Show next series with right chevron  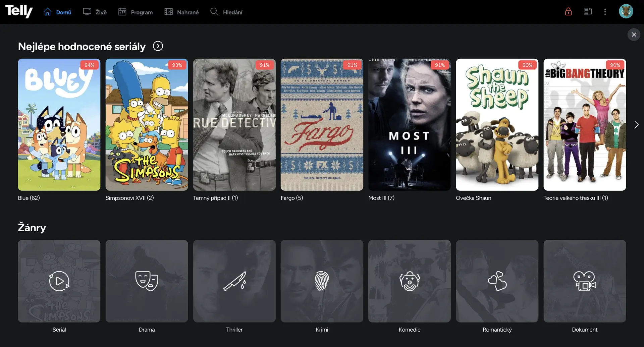(x=636, y=125)
